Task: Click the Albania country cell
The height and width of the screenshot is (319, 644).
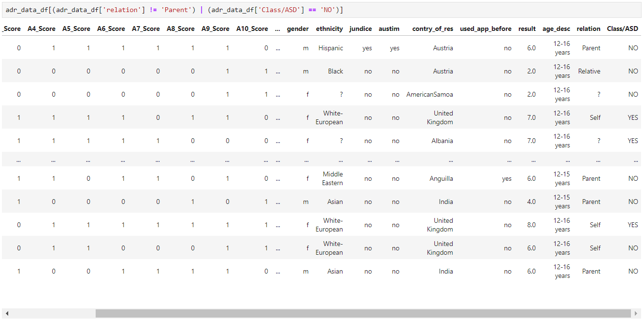Action: coord(442,141)
